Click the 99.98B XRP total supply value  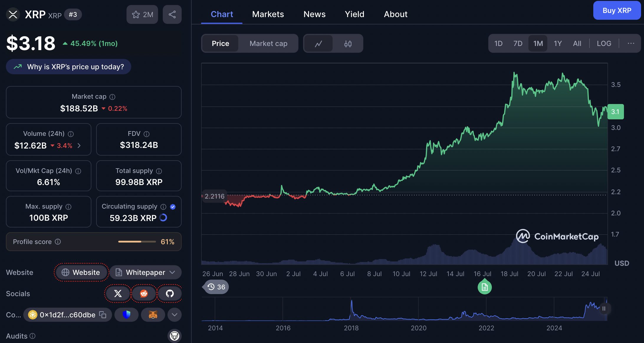[139, 182]
